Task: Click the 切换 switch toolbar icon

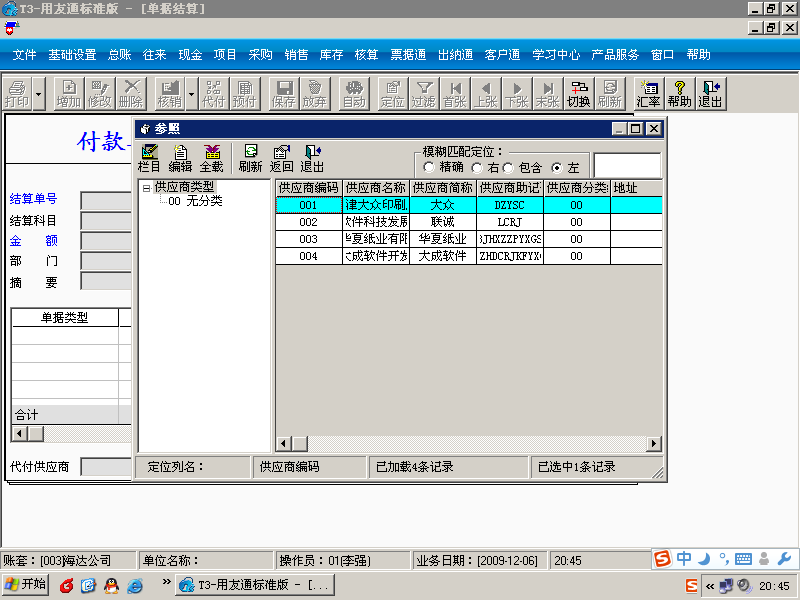Action: [x=579, y=94]
